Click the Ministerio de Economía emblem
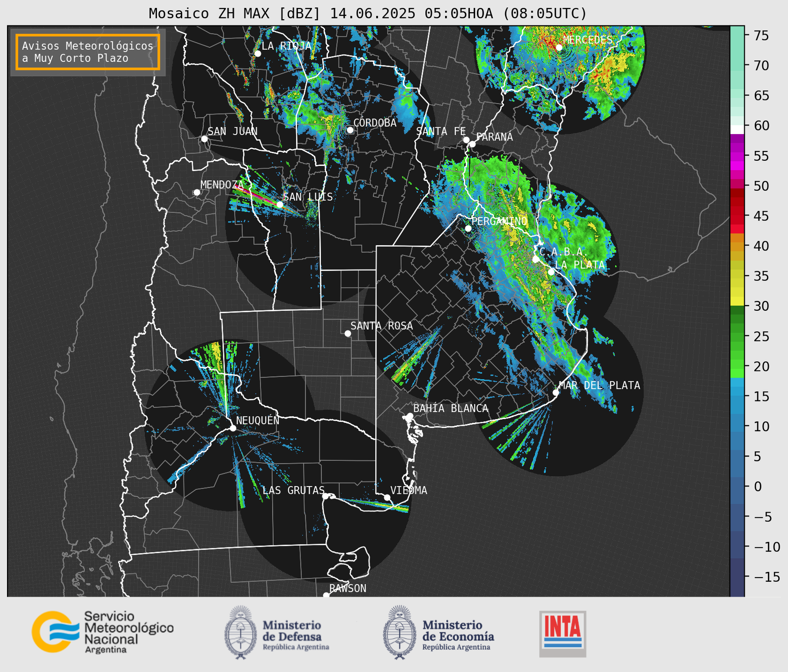788x672 pixels. [x=399, y=632]
